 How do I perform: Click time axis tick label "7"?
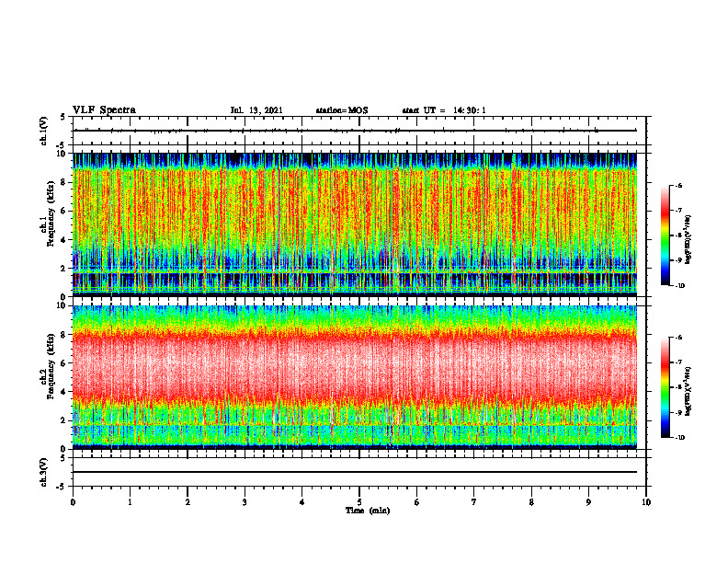point(474,502)
